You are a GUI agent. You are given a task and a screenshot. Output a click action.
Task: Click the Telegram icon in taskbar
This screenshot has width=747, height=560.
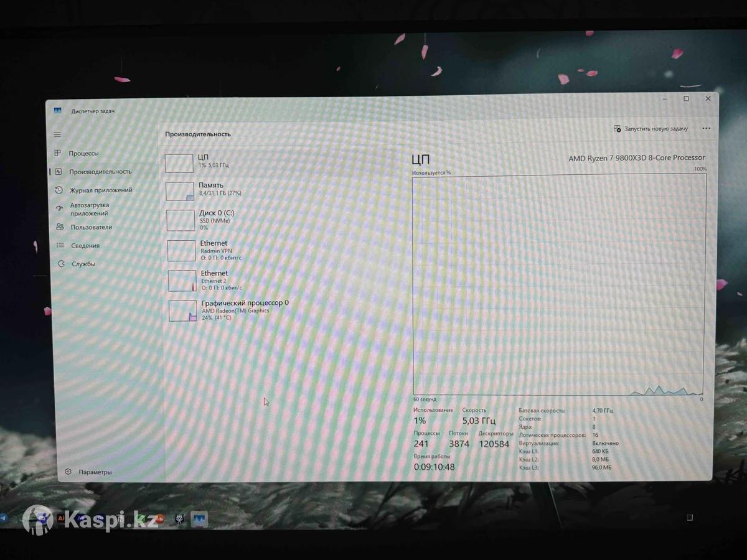pos(3,518)
